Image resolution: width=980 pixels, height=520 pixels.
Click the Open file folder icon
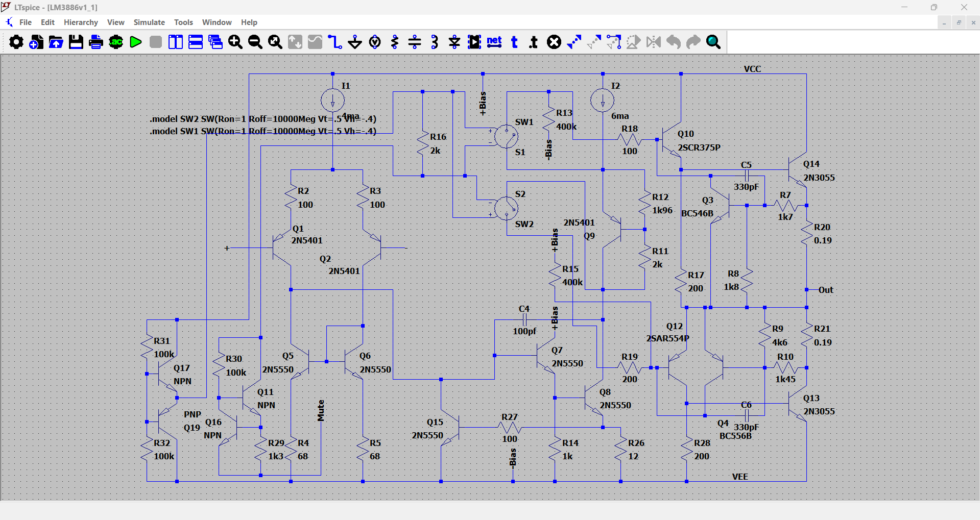pyautogui.click(x=56, y=42)
